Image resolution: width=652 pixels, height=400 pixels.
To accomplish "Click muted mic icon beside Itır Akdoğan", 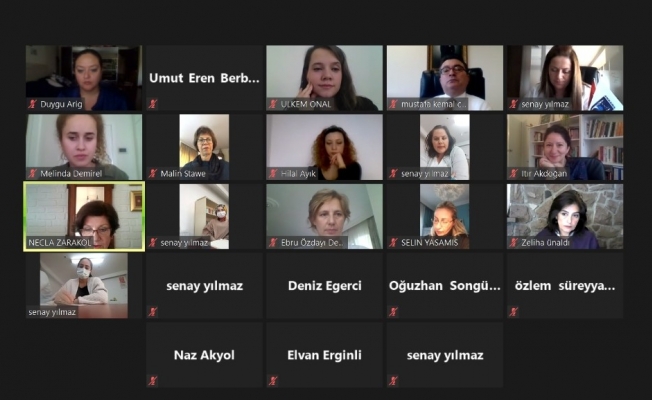I will 514,173.
